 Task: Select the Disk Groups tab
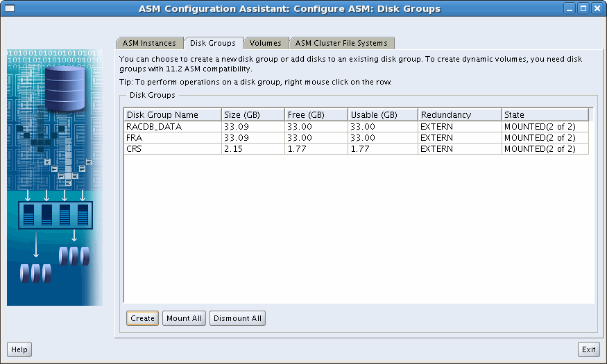point(213,43)
